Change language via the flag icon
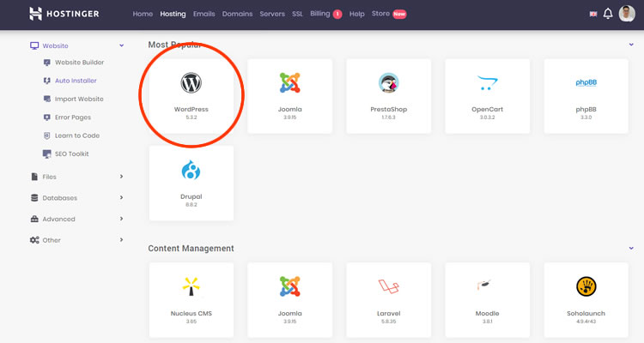 [593, 14]
